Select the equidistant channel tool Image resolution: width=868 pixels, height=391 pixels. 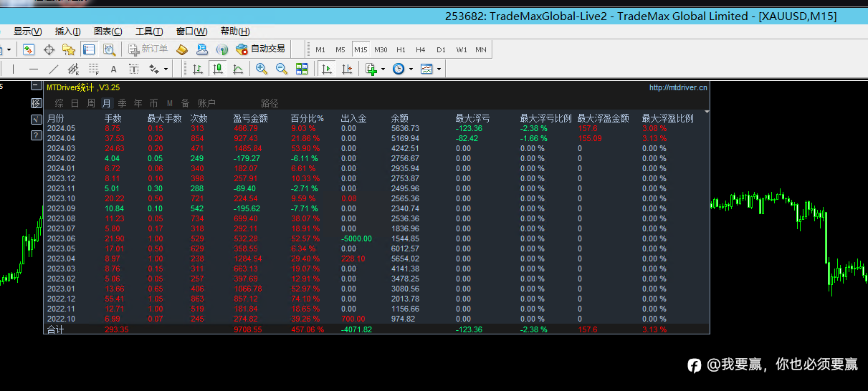click(x=73, y=69)
